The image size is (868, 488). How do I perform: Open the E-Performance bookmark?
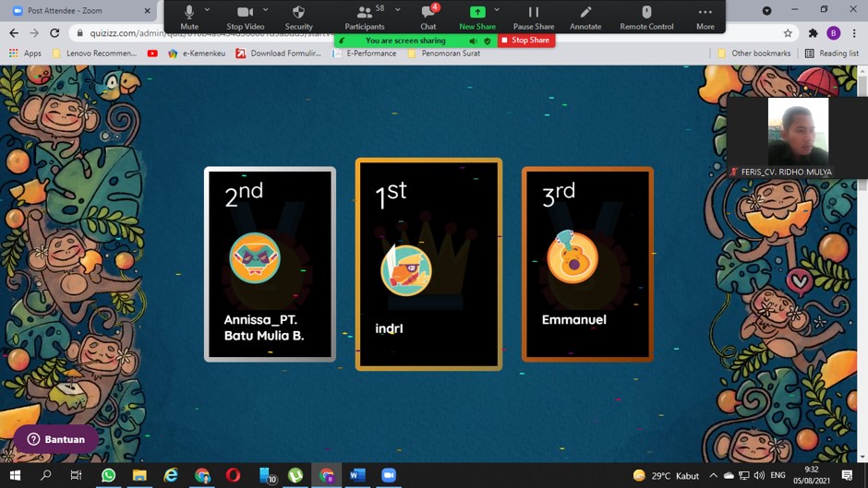(x=370, y=54)
